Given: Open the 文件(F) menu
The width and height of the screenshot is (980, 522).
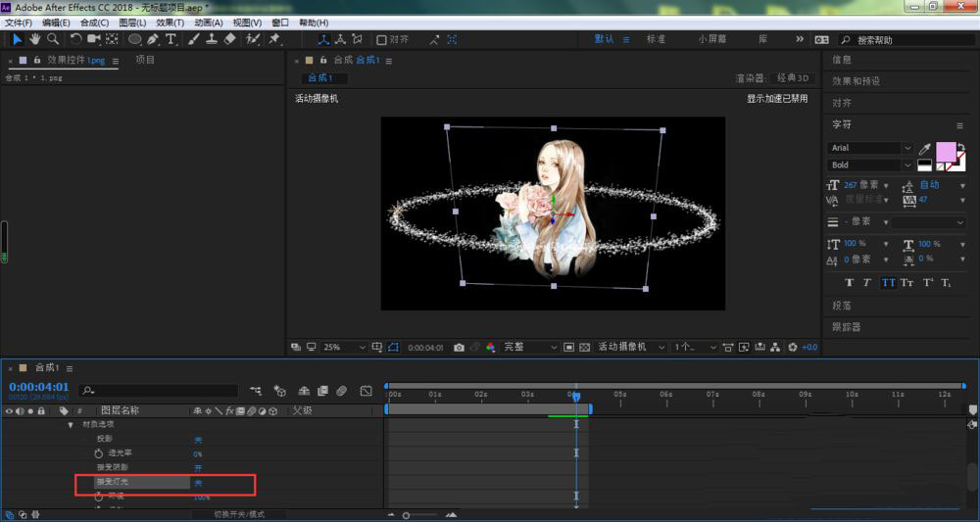Looking at the screenshot, I should click(x=19, y=23).
